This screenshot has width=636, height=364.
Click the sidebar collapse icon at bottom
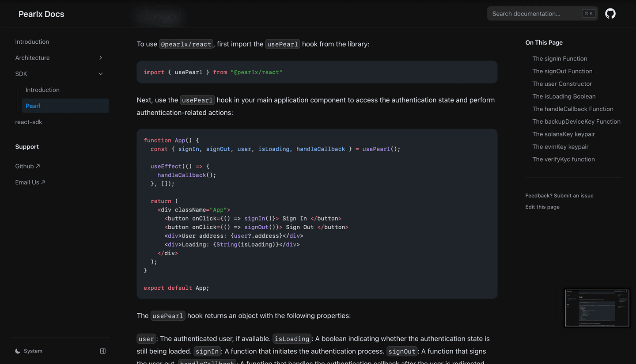[103, 351]
